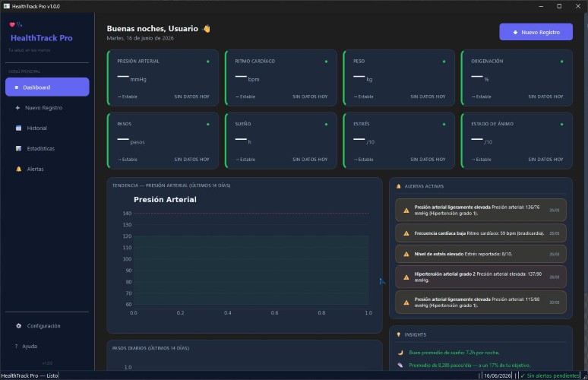The height and width of the screenshot is (380, 588).
Task: Click the waving hand emoji in greeting
Action: tap(207, 29)
